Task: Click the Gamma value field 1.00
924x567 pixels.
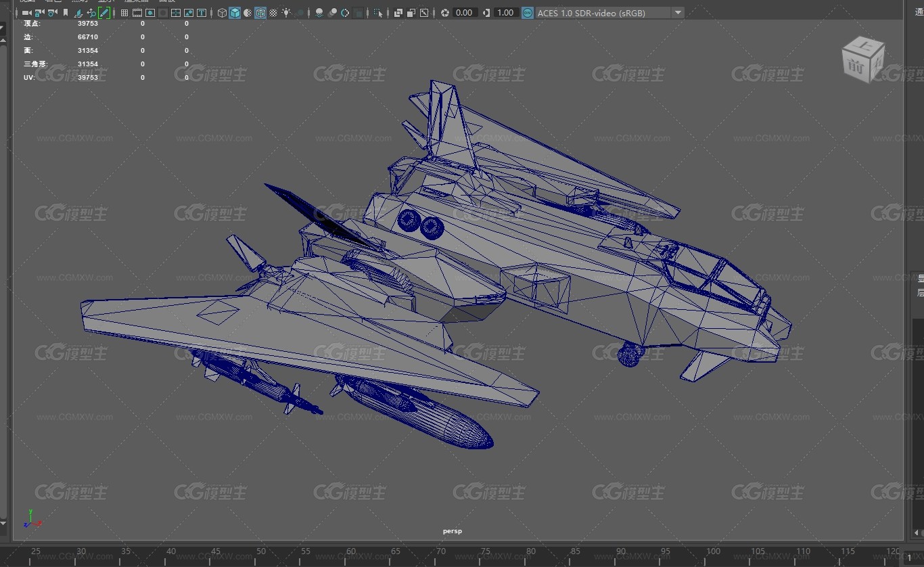Action: (506, 13)
